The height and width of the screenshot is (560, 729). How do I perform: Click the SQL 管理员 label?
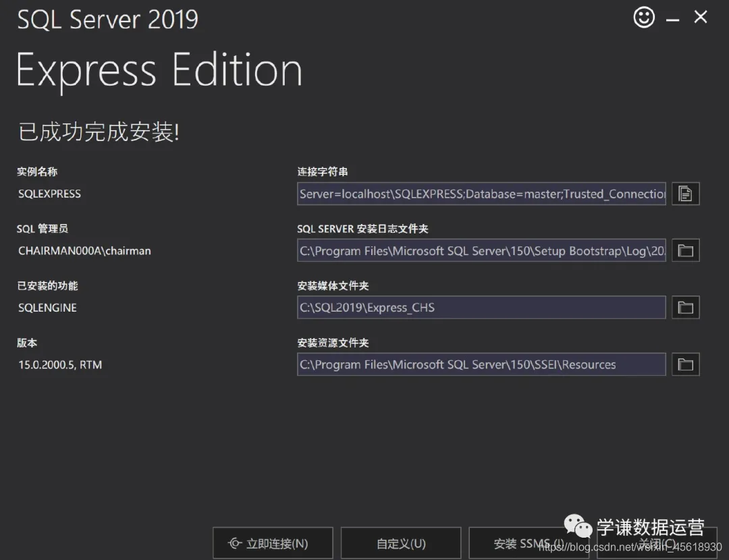point(43,229)
